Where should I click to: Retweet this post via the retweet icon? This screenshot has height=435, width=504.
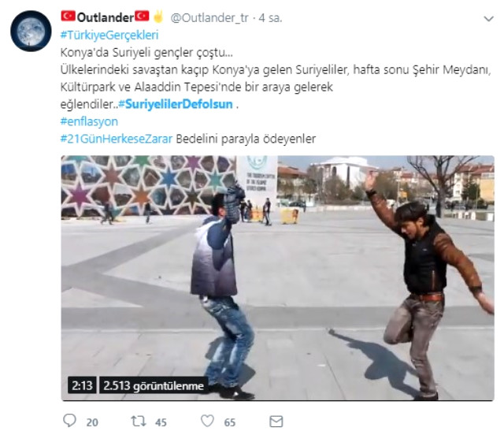pos(139,421)
